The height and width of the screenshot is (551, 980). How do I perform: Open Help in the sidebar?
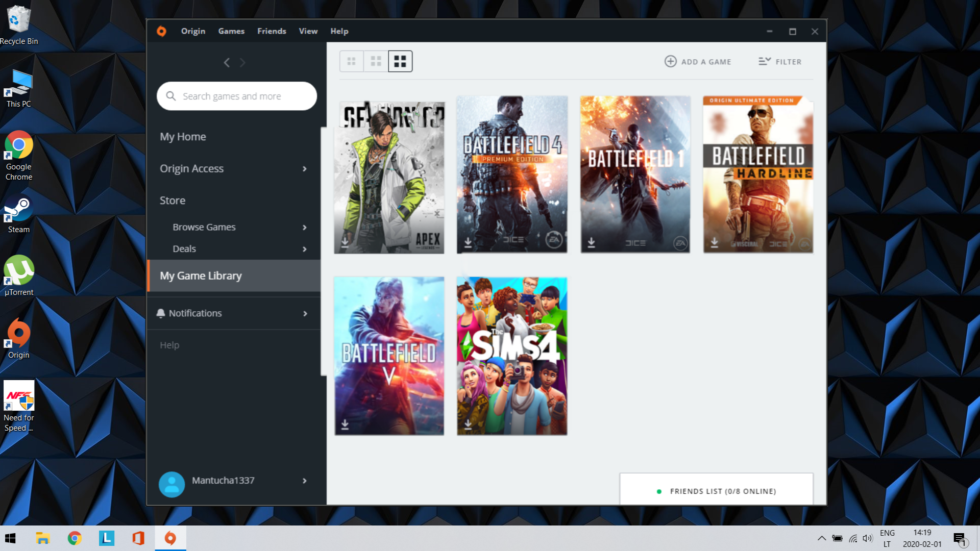169,345
